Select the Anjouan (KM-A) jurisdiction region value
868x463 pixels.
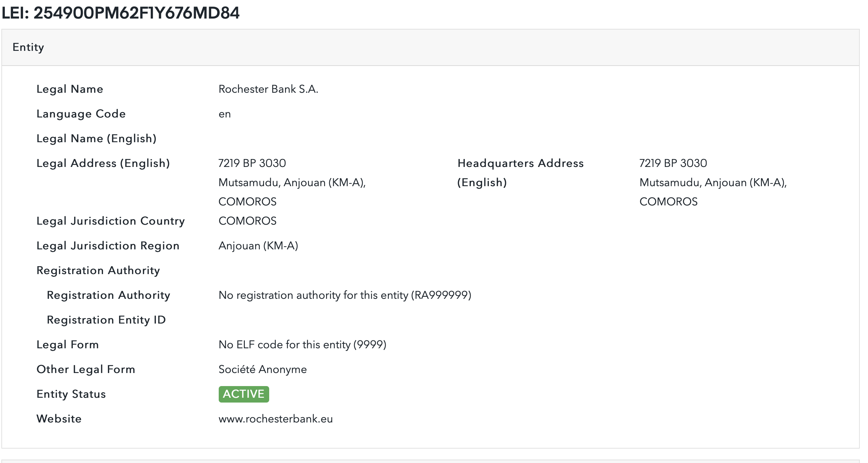pos(258,246)
